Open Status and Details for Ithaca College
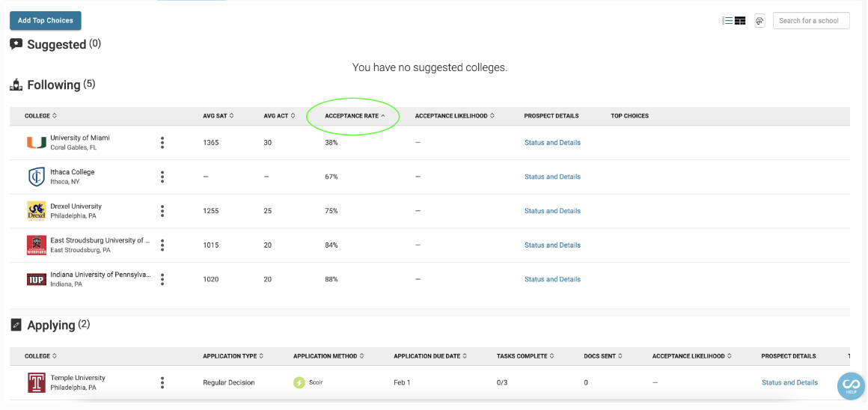This screenshot has width=868, height=410. 552,177
